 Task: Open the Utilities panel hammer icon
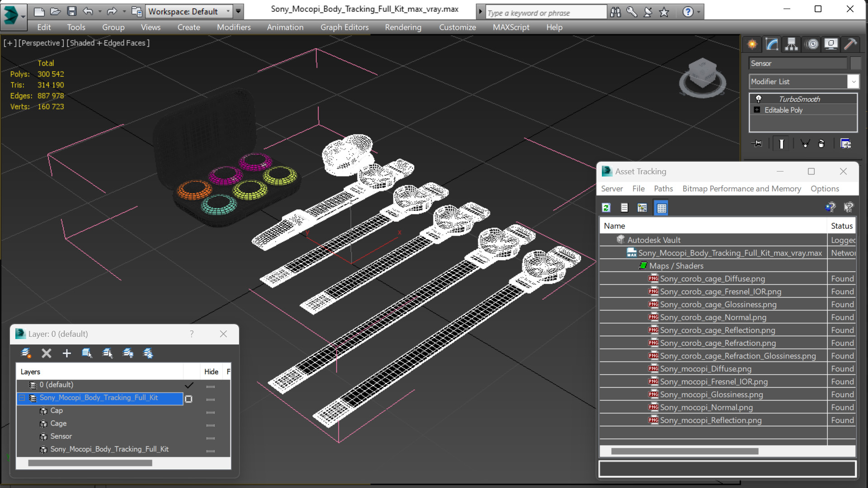[850, 44]
